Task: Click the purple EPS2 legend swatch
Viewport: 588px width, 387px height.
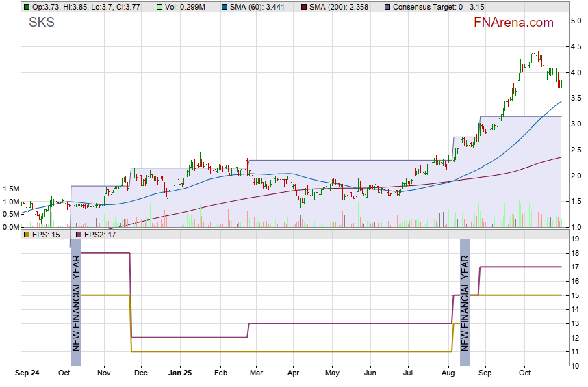Action: pyautogui.click(x=79, y=235)
